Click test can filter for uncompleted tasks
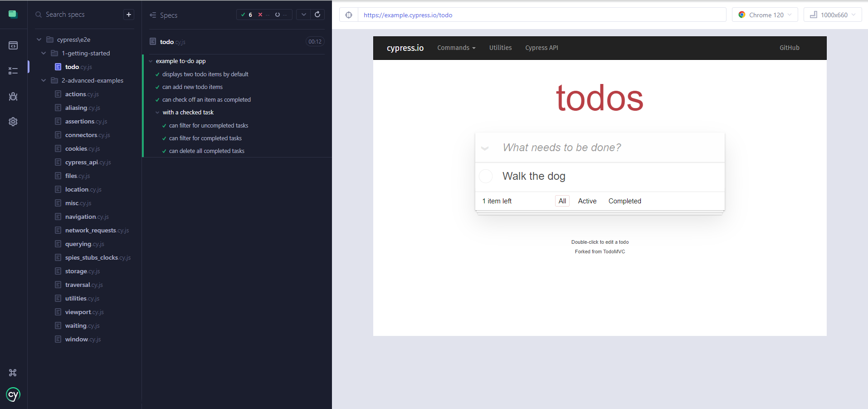868x409 pixels. click(209, 126)
